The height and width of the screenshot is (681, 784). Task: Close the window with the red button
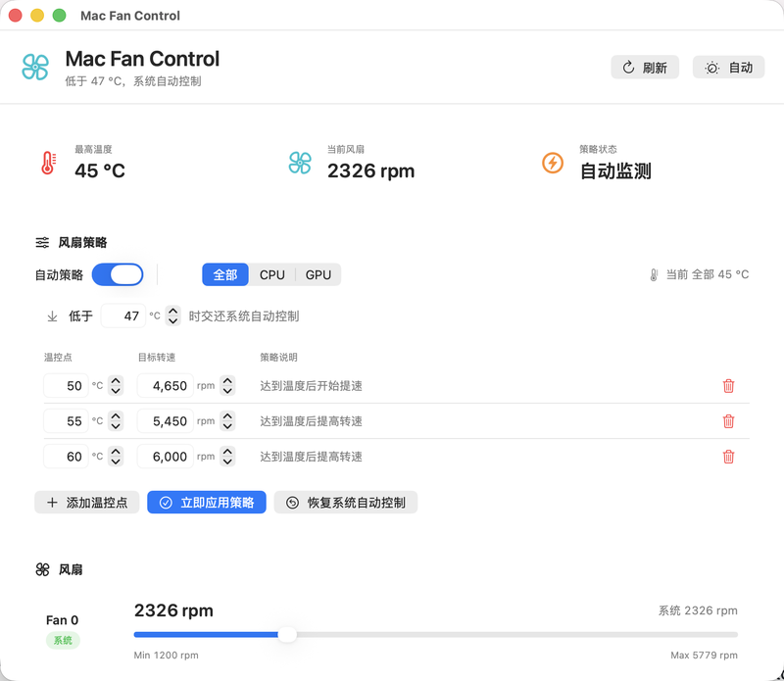point(16,16)
